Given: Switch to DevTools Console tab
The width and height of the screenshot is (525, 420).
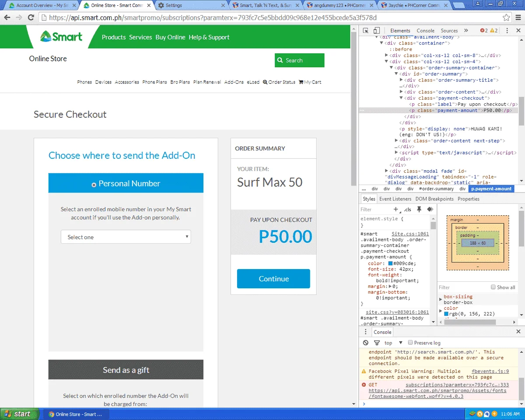Looking at the screenshot, I should tap(425, 31).
